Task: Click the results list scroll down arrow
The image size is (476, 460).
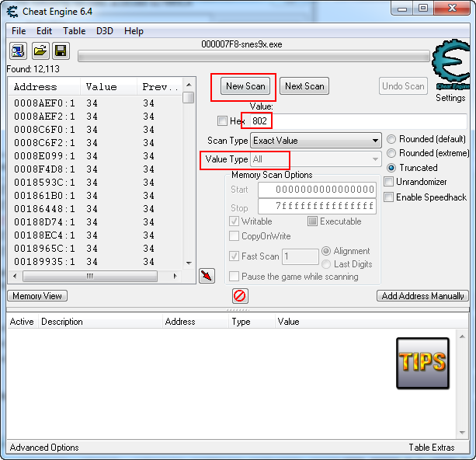Action: [x=189, y=263]
